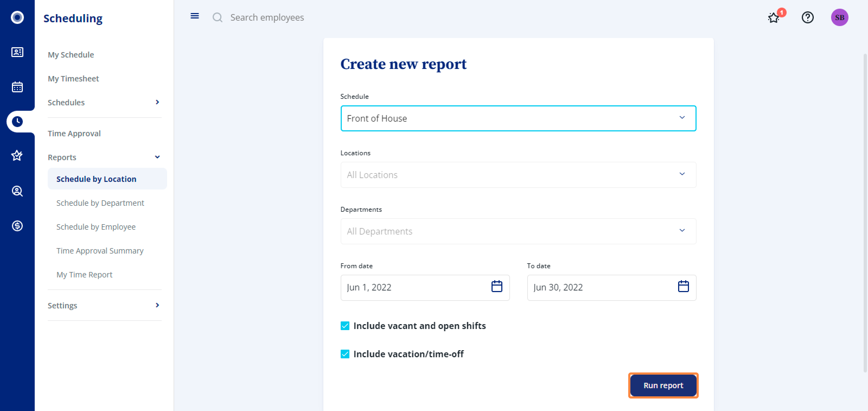The image size is (868, 411).
Task: Open Time Approval page
Action: pos(74,134)
